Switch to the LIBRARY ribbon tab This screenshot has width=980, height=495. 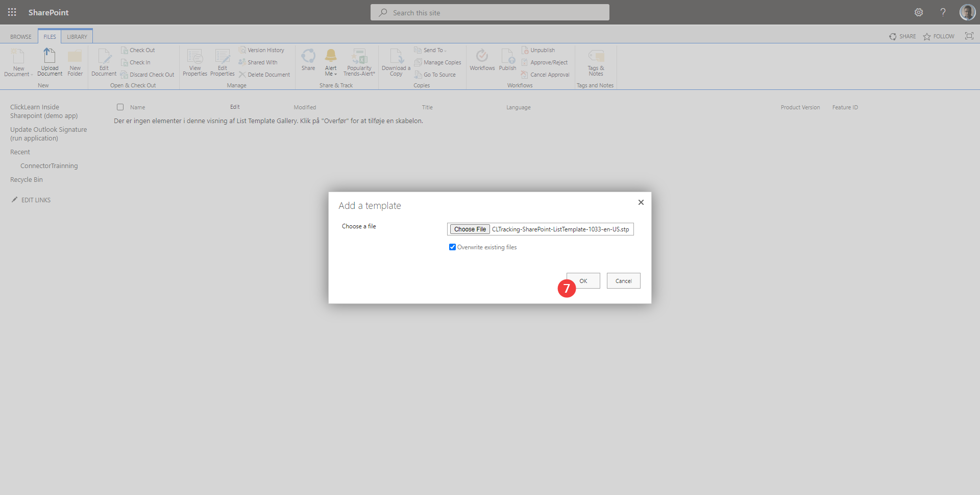tap(77, 37)
